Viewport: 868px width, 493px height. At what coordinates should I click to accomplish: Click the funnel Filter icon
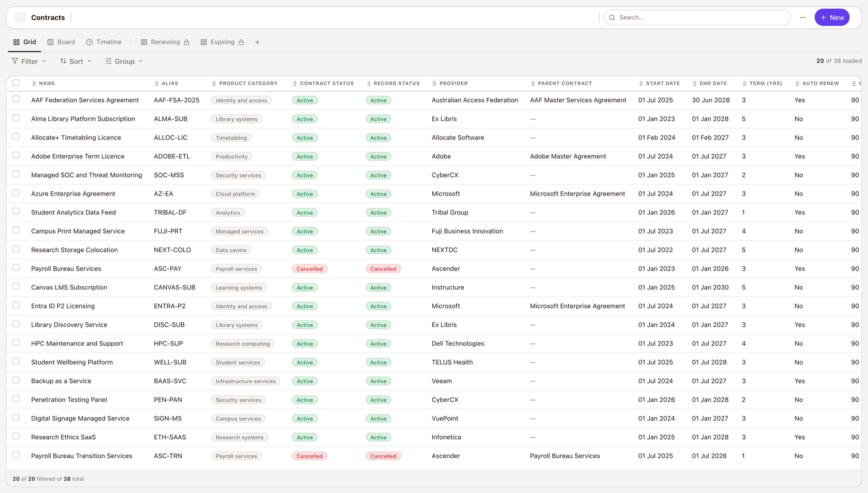15,61
